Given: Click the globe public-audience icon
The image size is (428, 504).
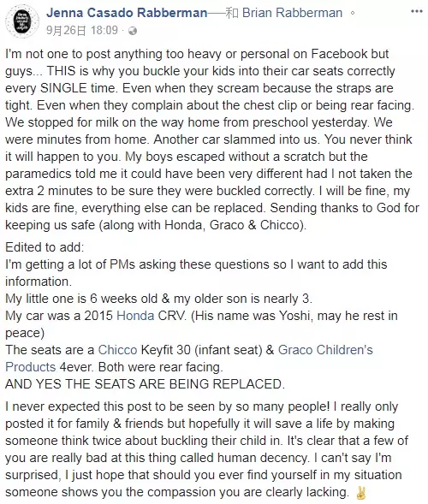Looking at the screenshot, I should coord(133,31).
